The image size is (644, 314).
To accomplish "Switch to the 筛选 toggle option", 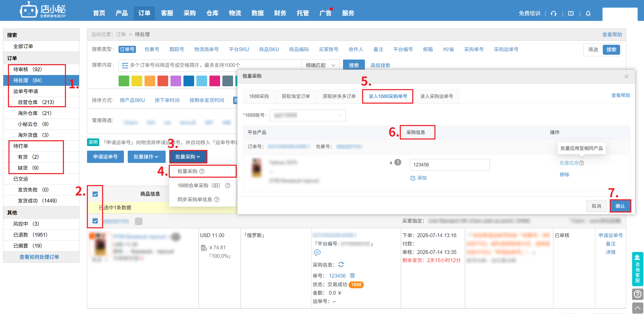I will tap(593, 50).
